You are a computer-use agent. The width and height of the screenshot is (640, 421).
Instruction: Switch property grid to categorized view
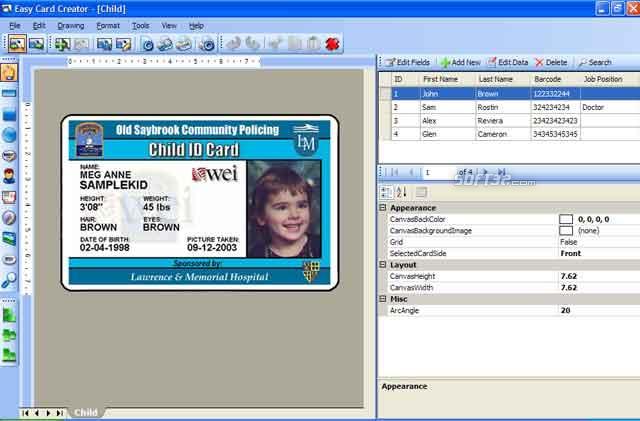click(x=387, y=192)
